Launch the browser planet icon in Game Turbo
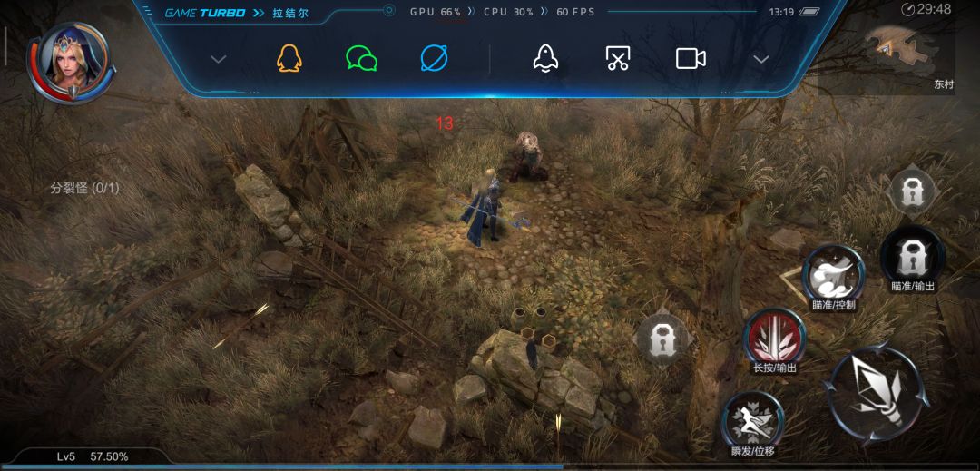 [x=435, y=59]
